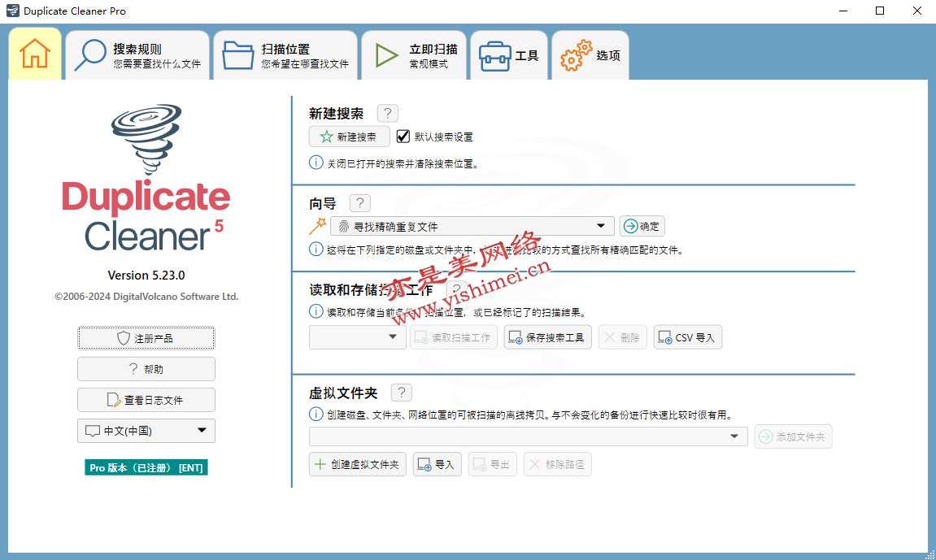Click info icon beside 读取和存储 description

click(x=316, y=311)
